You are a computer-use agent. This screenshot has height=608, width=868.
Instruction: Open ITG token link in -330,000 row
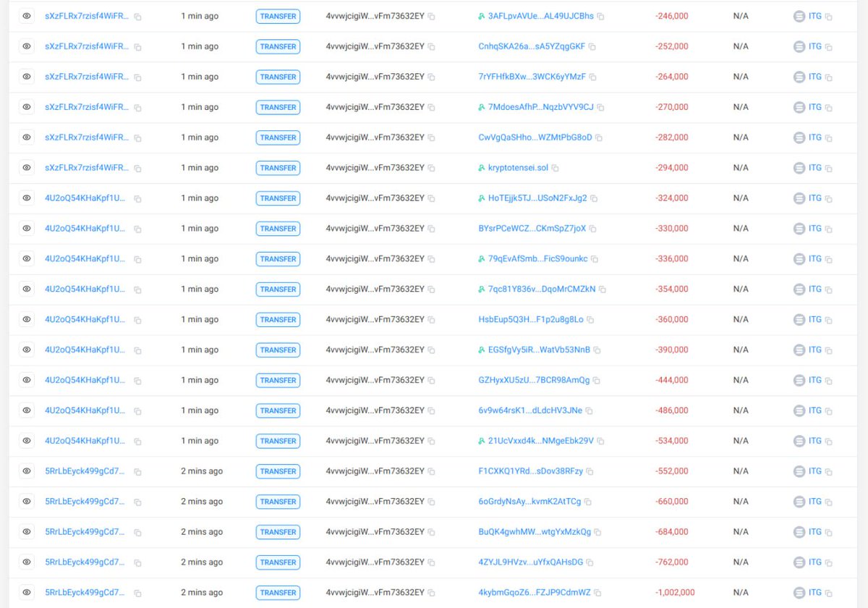tap(815, 229)
